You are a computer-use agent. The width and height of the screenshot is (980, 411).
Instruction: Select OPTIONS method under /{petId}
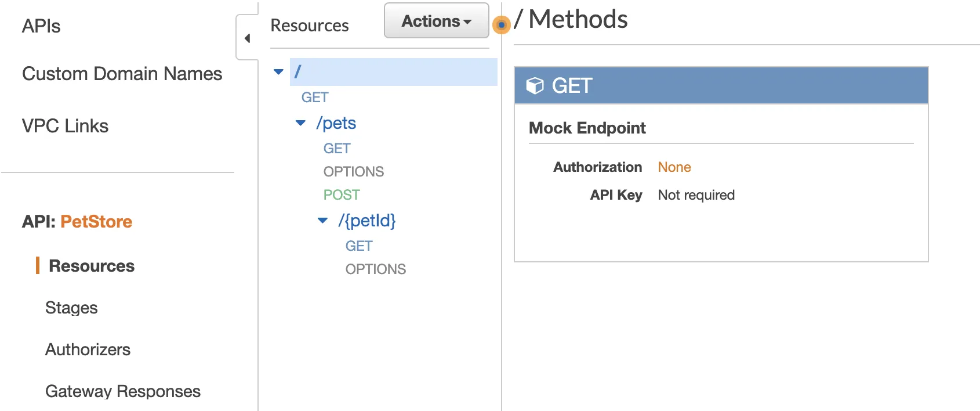[x=375, y=269]
